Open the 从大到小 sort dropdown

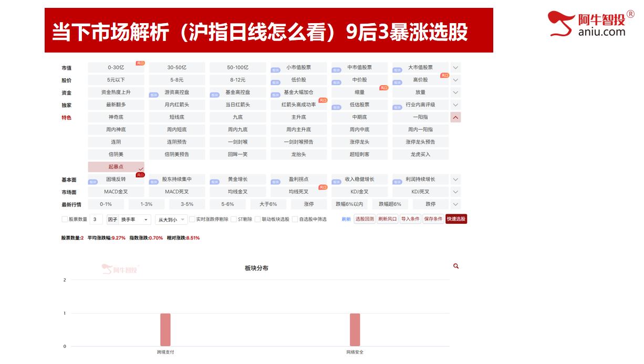click(171, 220)
